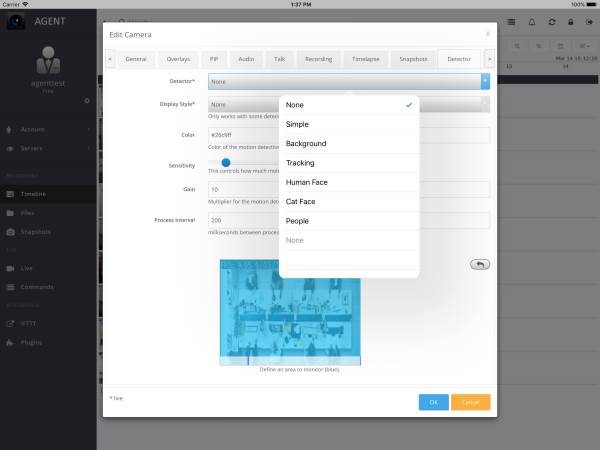Click the gear icon under agenttest profile
600x450 pixels.
click(87, 101)
